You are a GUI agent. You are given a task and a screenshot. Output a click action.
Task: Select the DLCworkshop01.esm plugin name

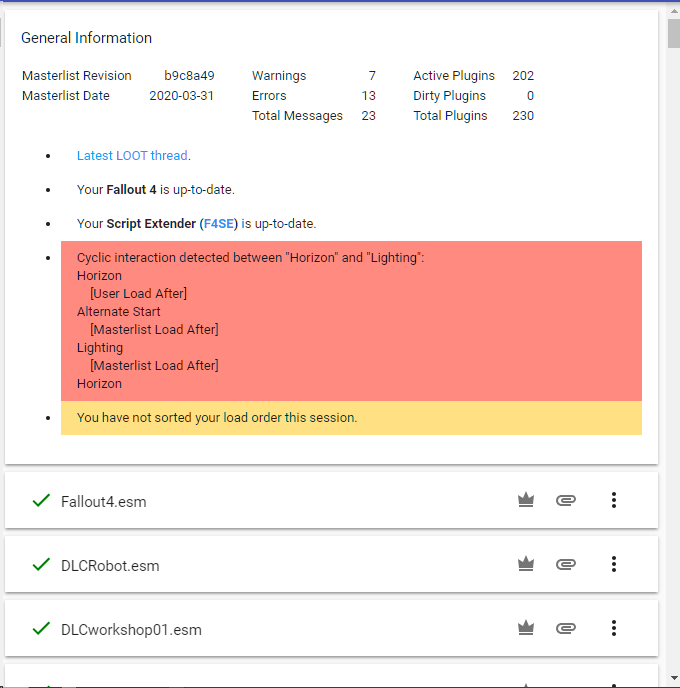[x=131, y=630]
